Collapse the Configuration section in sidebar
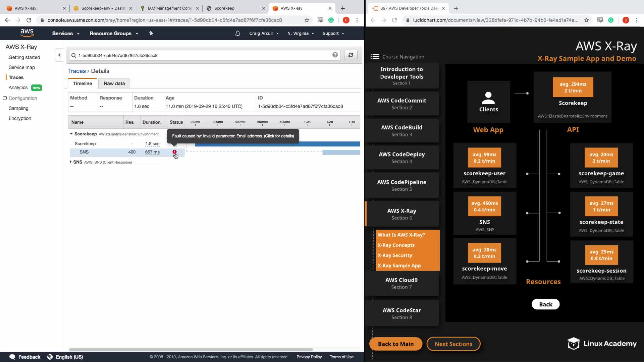This screenshot has width=644, height=362. tap(5, 98)
